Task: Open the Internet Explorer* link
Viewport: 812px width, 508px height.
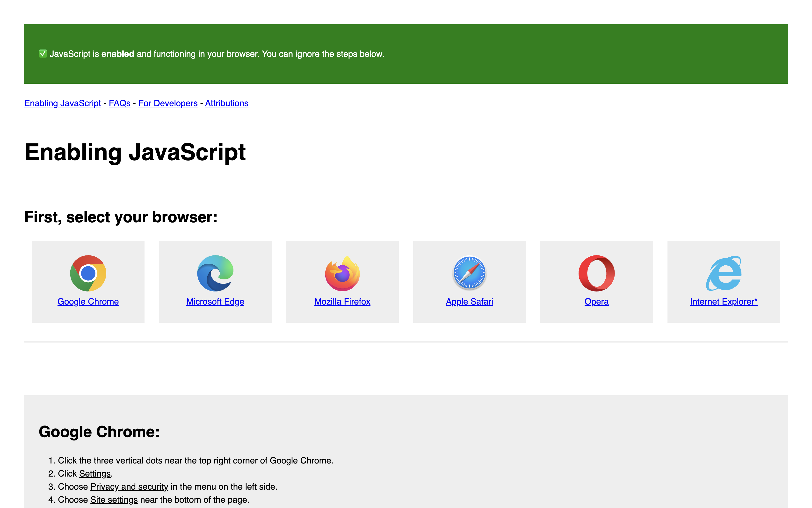Action: tap(724, 301)
